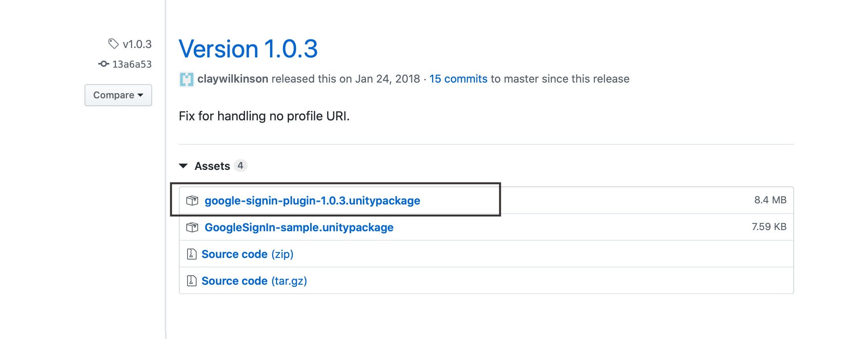Click zip file icon for Source code (zip)

coord(191,254)
